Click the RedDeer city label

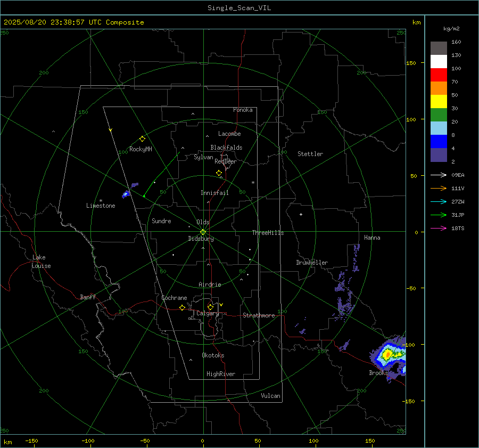[226, 161]
